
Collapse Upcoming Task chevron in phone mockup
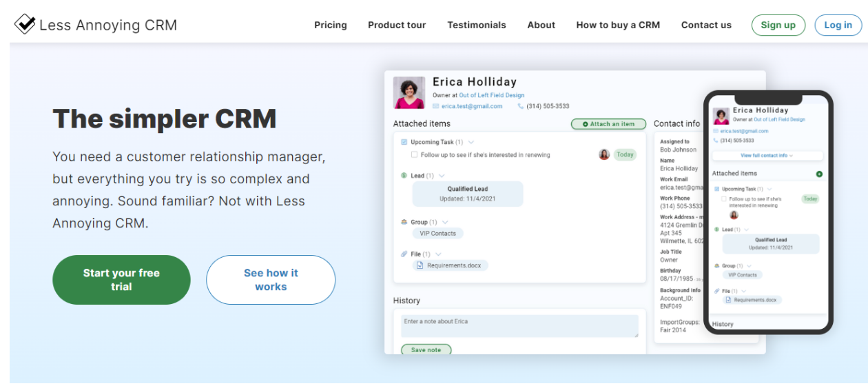[x=771, y=189]
